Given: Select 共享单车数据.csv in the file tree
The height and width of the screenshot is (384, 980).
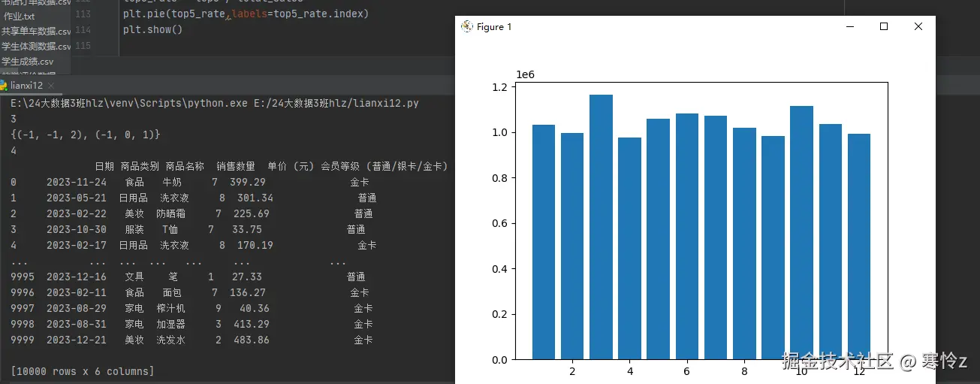Looking at the screenshot, I should coord(36,32).
